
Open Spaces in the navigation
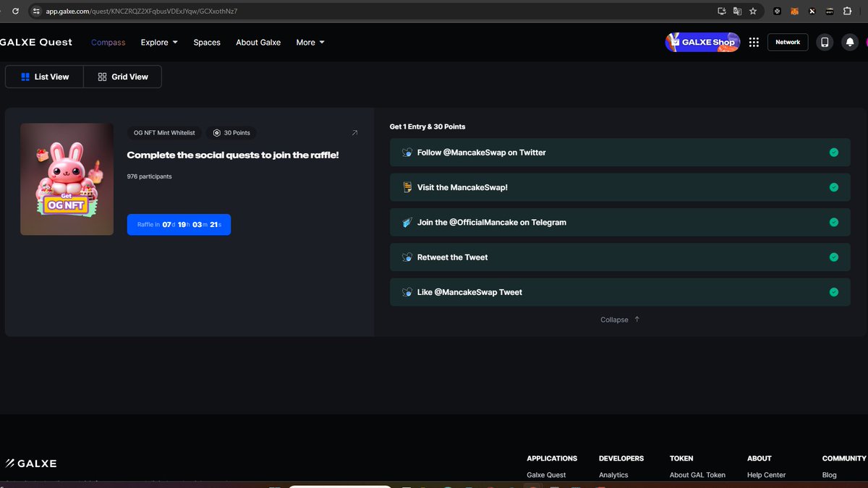click(207, 42)
